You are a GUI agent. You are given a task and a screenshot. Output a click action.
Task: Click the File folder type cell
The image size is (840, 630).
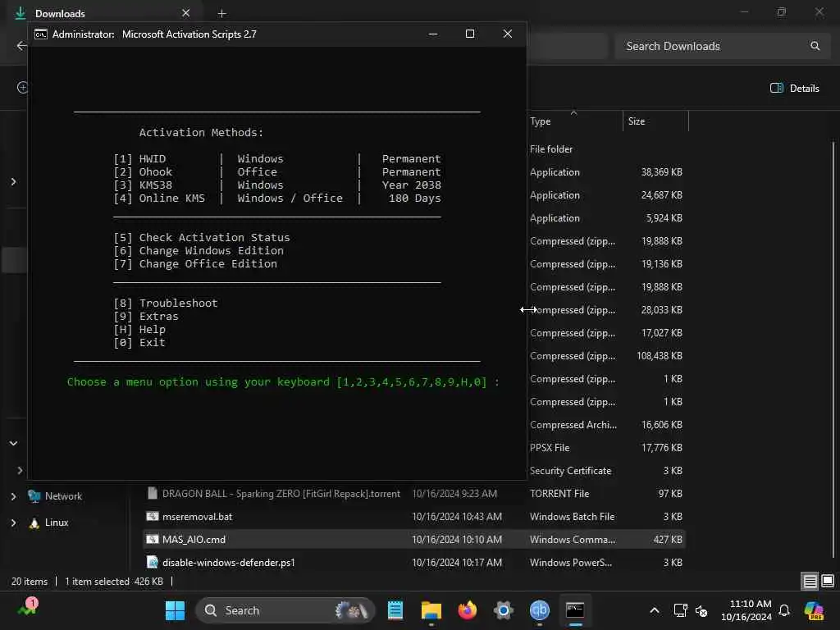pyautogui.click(x=550, y=149)
